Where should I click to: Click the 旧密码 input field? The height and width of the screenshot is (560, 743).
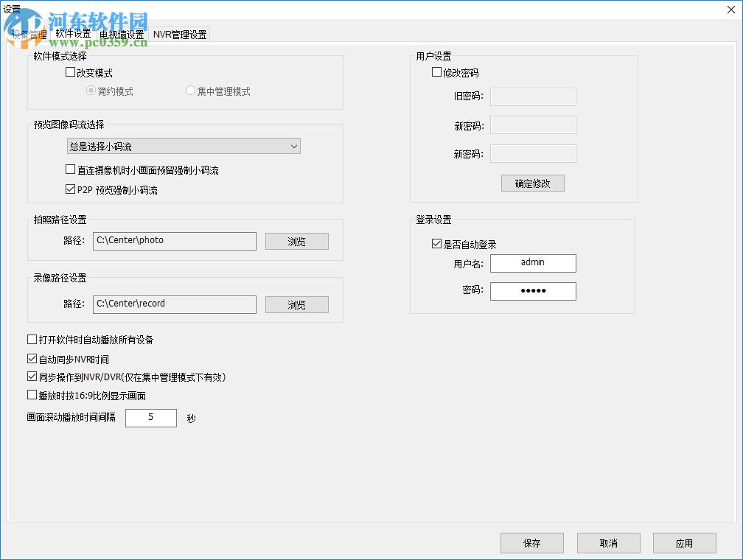[x=533, y=97]
